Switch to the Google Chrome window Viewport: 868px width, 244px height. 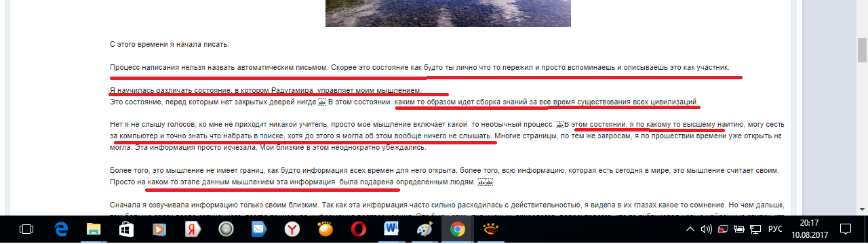[x=457, y=230]
